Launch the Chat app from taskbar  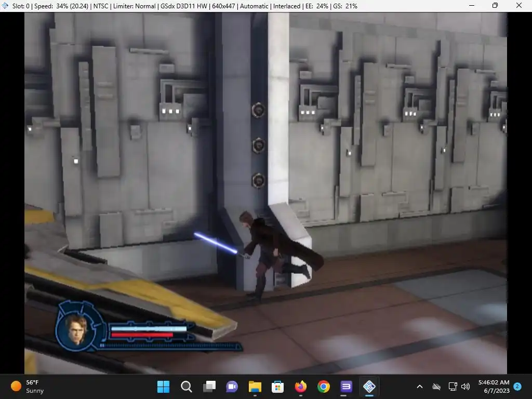coord(232,387)
